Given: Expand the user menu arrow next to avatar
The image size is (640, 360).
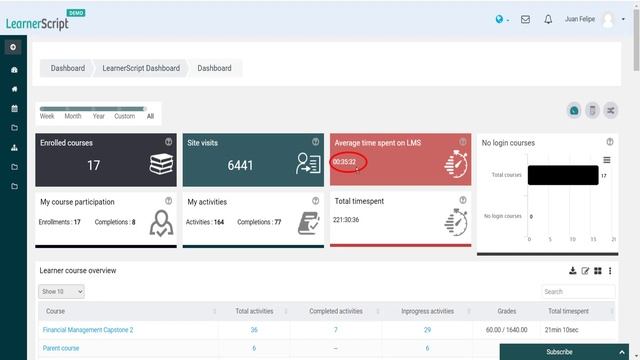Looking at the screenshot, I should [623, 19].
